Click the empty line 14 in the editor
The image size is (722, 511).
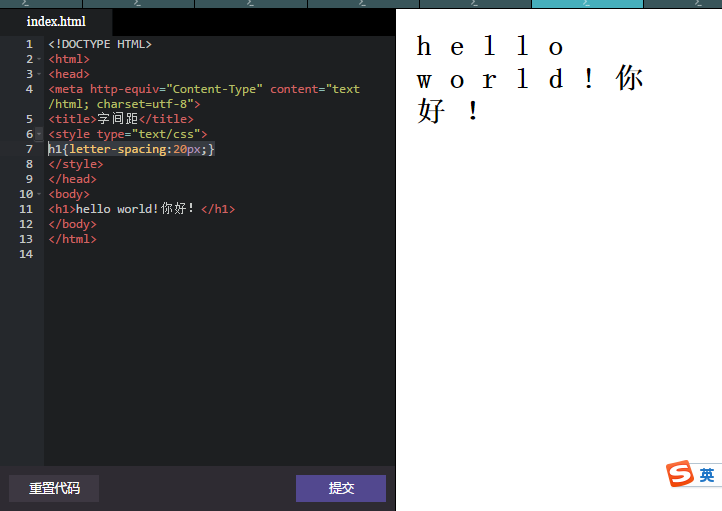click(219, 254)
